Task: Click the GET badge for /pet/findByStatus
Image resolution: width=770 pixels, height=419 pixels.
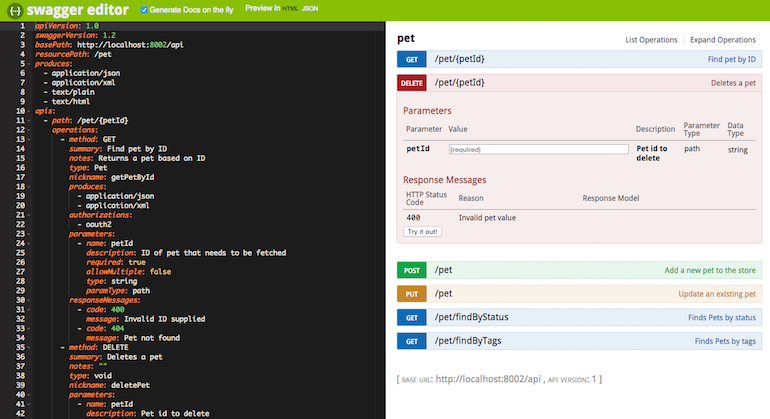Action: click(x=412, y=317)
